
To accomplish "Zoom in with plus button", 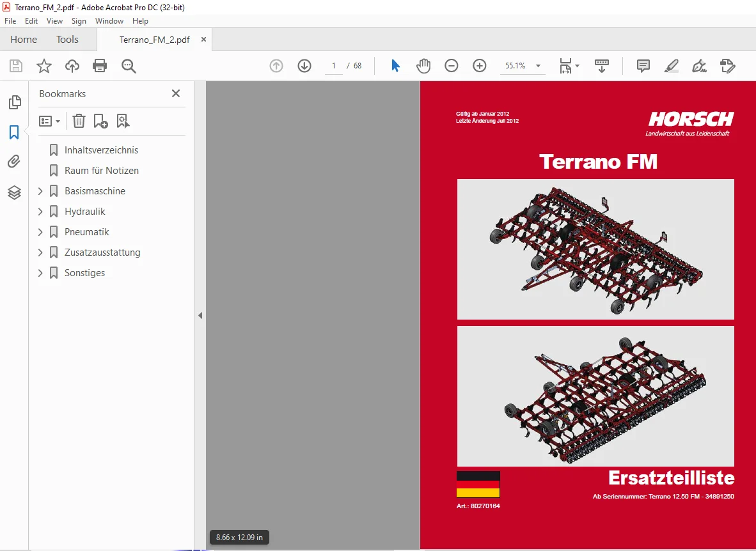I will [479, 66].
